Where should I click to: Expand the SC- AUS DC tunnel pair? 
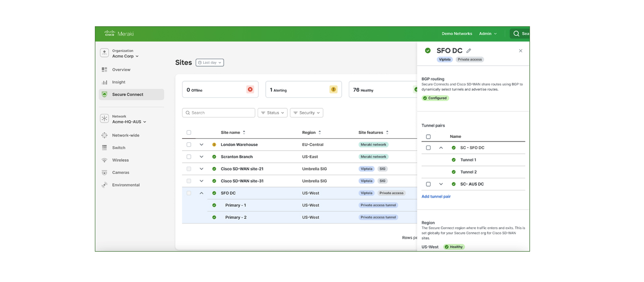(x=441, y=184)
